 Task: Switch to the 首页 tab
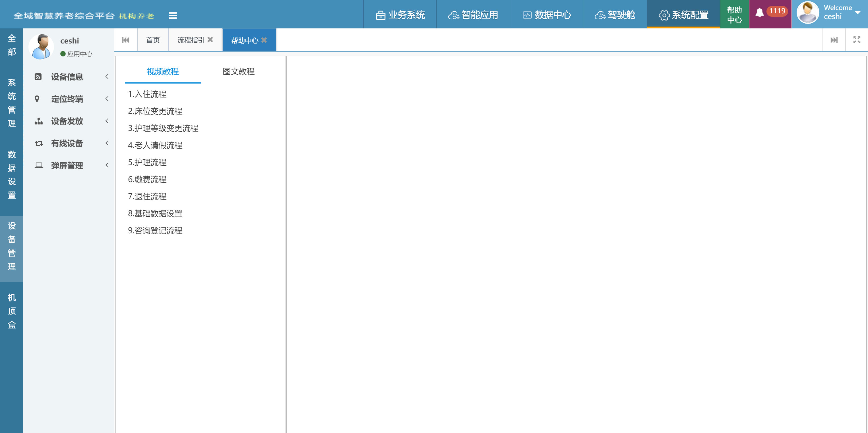click(153, 40)
